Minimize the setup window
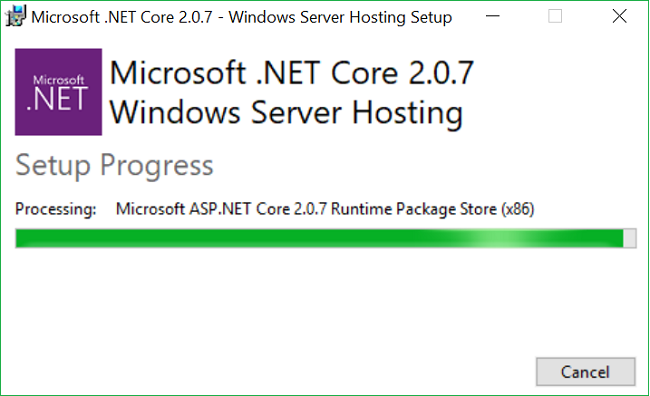Image resolution: width=650 pixels, height=396 pixels. click(492, 17)
